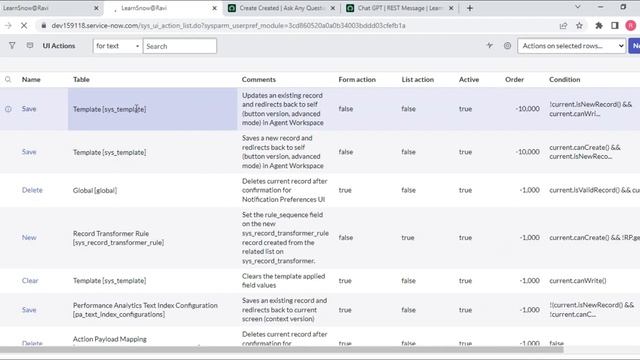The width and height of the screenshot is (640, 360).
Task: Bookmark this page with star icon
Action: pos(579,25)
